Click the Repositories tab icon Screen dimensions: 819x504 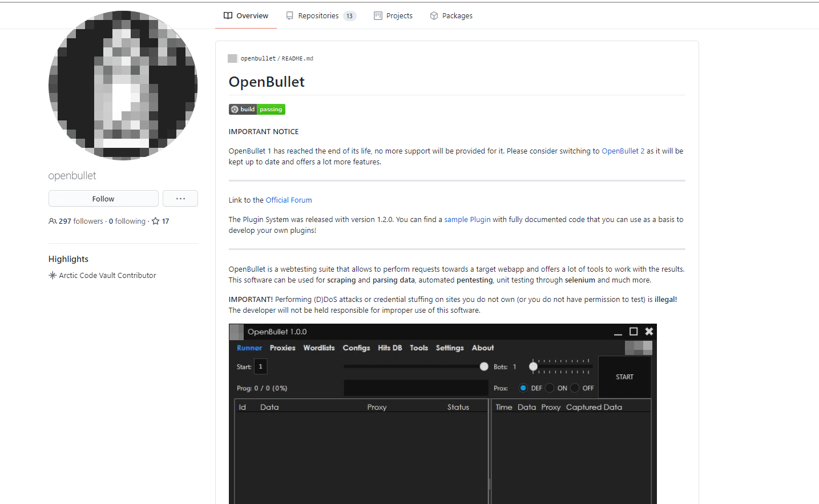(x=290, y=16)
